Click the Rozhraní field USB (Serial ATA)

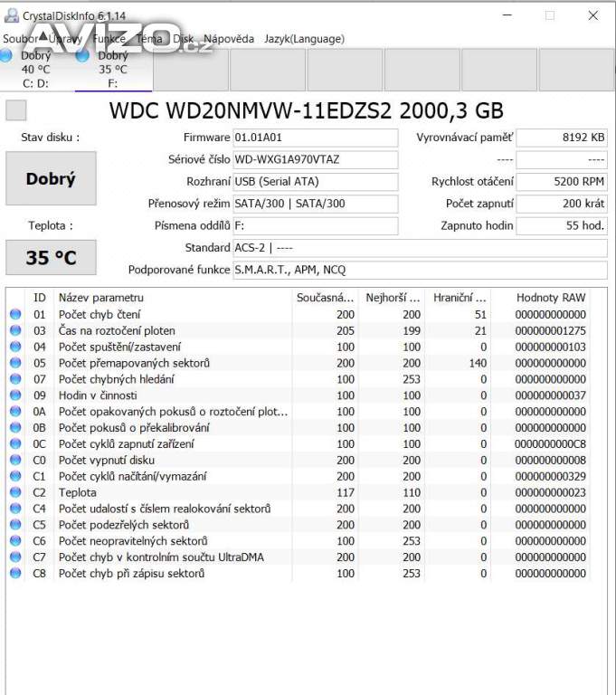tap(316, 182)
